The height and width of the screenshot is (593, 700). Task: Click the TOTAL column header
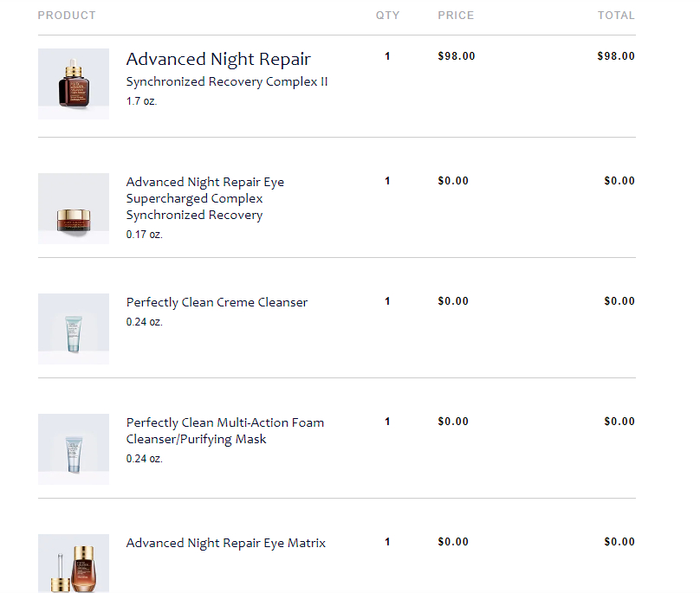point(616,16)
